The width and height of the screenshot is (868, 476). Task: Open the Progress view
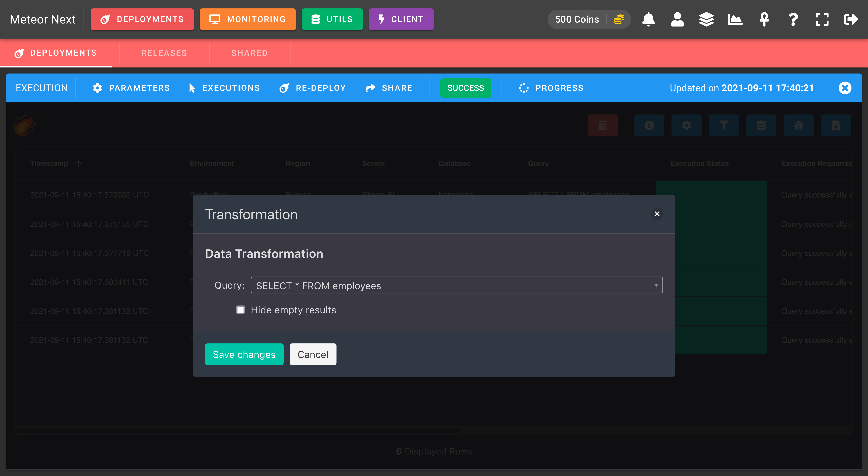551,88
